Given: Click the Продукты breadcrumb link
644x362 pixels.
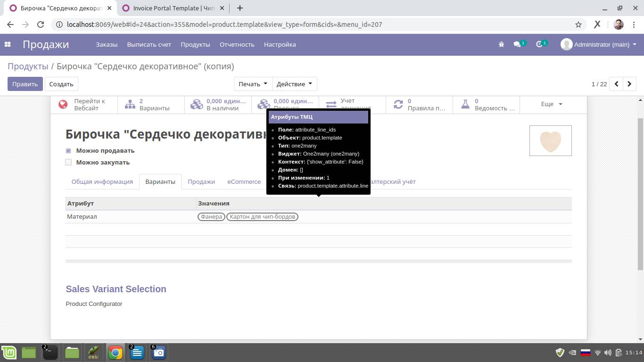Looking at the screenshot, I should pyautogui.click(x=28, y=66).
